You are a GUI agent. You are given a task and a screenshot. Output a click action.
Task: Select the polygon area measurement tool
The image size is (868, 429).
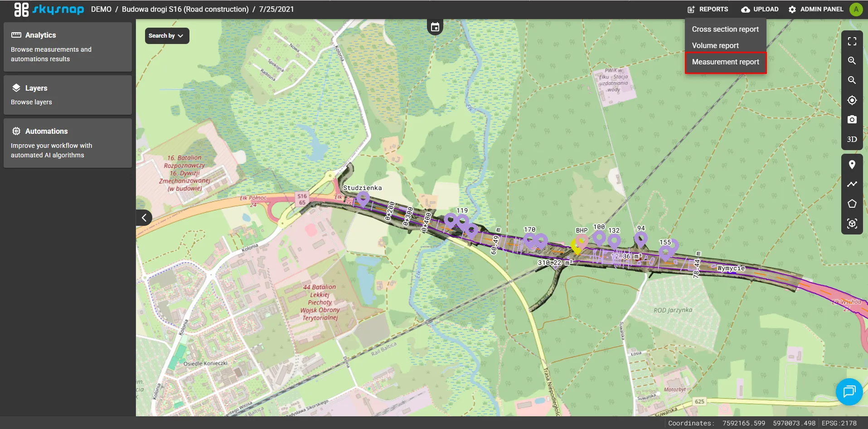click(852, 204)
